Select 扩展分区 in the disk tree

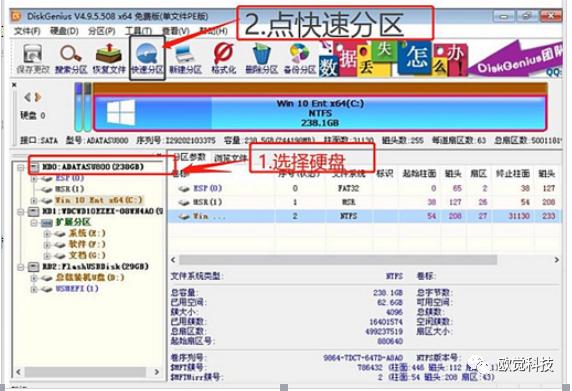tap(73, 222)
